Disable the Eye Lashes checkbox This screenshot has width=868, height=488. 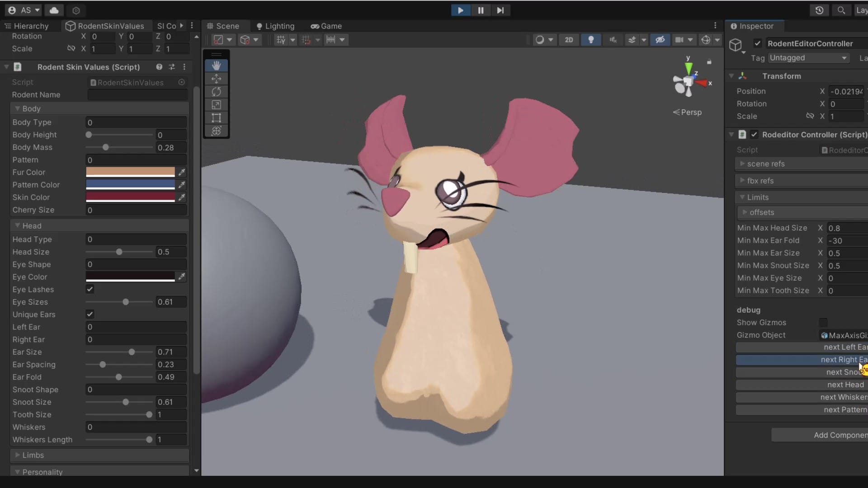coord(89,290)
